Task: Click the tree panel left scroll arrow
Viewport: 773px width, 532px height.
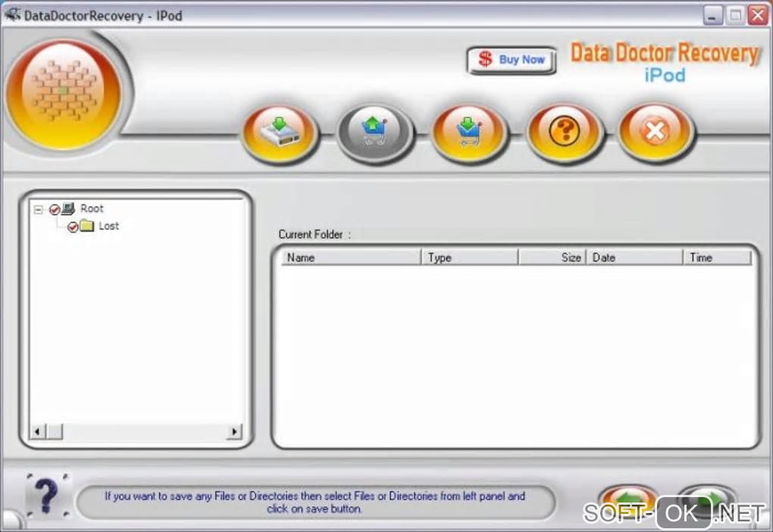Action: 37,431
